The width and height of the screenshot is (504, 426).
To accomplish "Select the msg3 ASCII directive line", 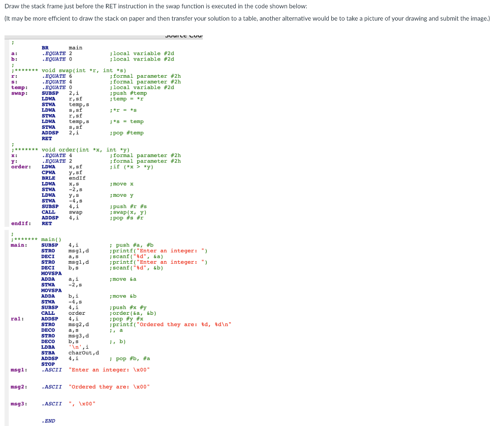I will 69,403.
